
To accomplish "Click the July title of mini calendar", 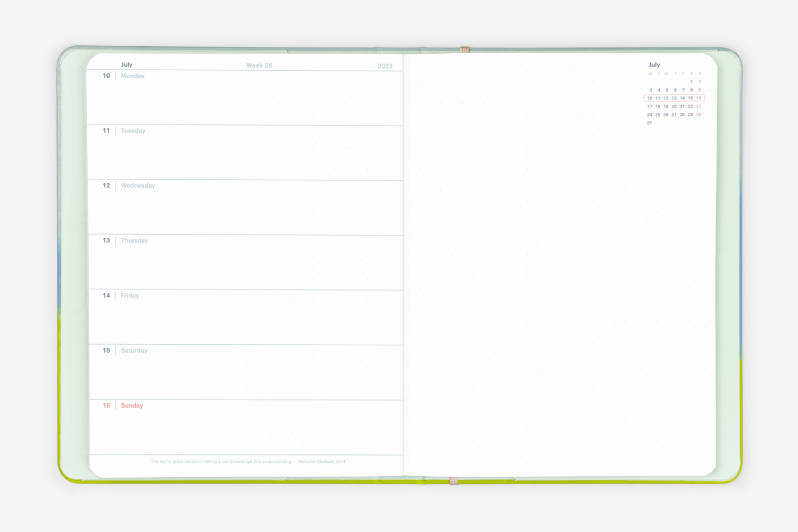I will pyautogui.click(x=654, y=65).
